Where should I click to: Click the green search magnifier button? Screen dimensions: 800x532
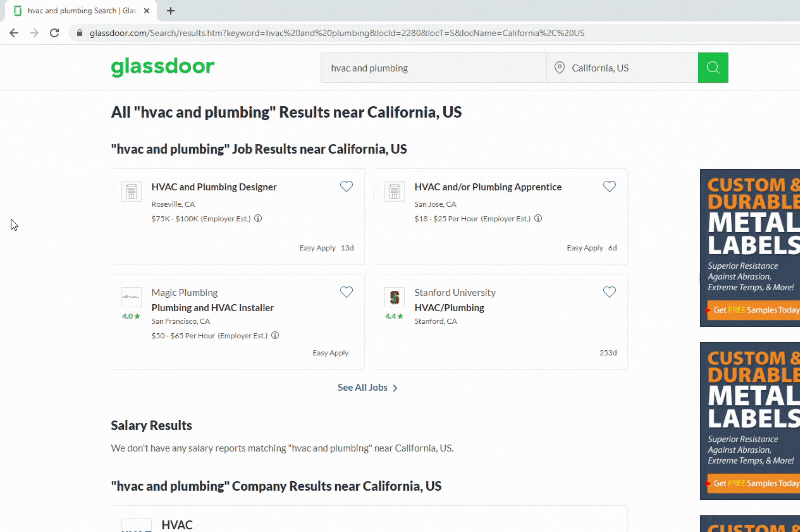coord(713,67)
